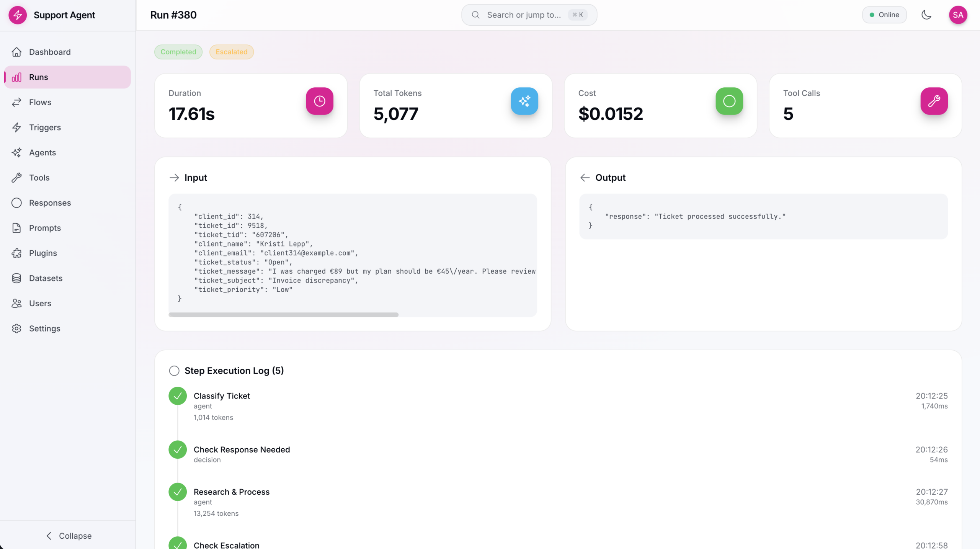
Task: Click the Tool Calls wrench icon
Action: (x=934, y=101)
